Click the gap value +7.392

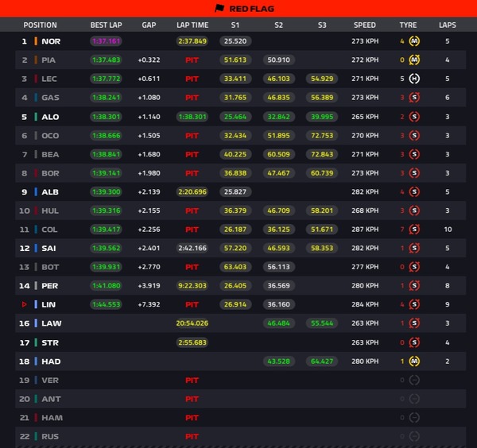[x=149, y=304]
